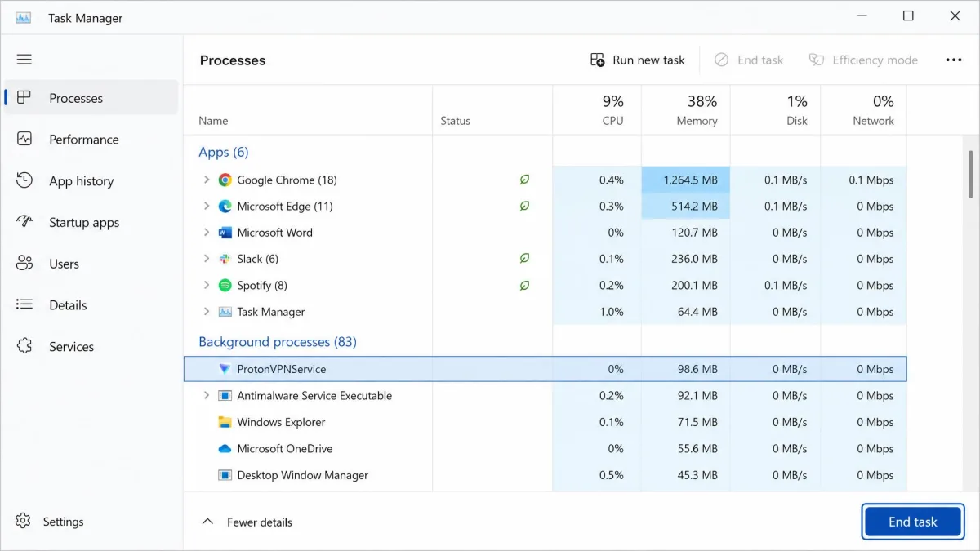The image size is (980, 551).
Task: Click Chrome's 0.1 Mbps network value
Action: (x=871, y=180)
